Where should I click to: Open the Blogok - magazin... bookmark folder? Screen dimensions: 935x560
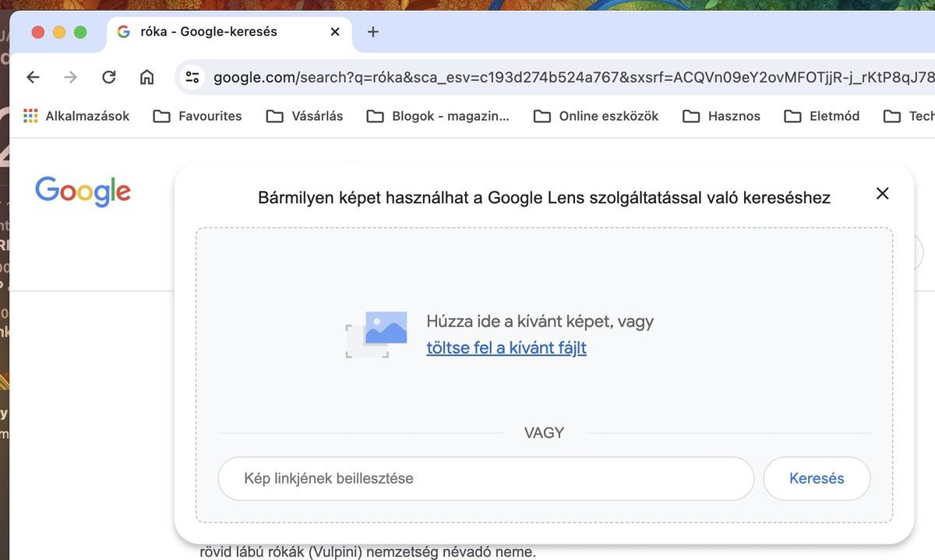(x=438, y=116)
